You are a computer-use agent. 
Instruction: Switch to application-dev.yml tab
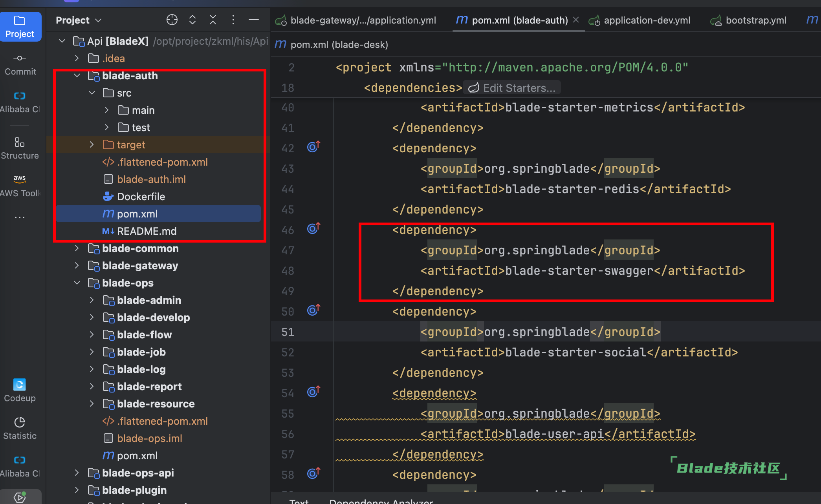coord(640,20)
